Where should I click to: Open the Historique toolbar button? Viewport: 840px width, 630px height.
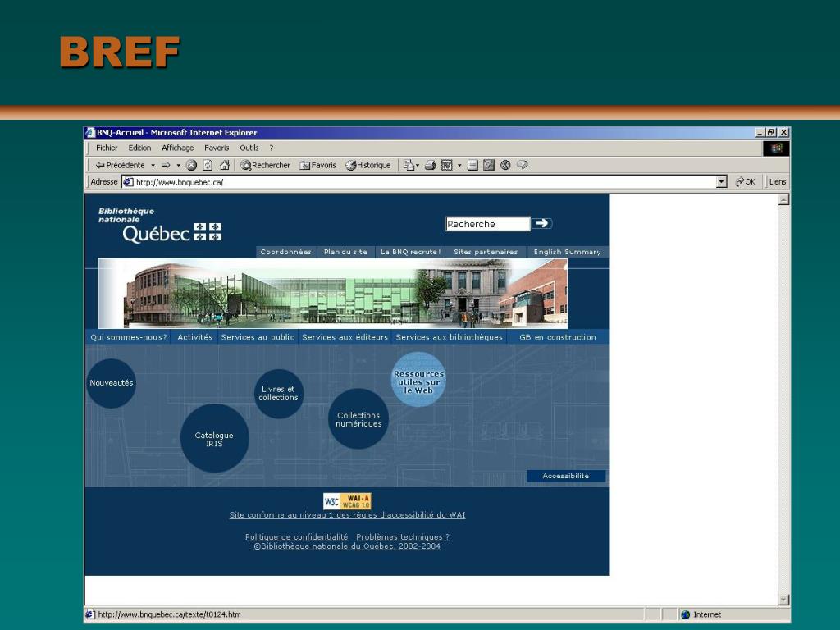(368, 165)
